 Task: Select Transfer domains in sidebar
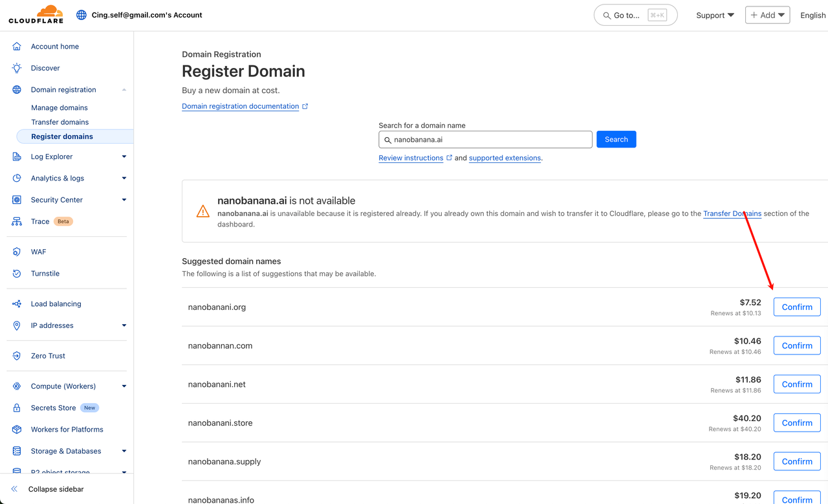(60, 122)
